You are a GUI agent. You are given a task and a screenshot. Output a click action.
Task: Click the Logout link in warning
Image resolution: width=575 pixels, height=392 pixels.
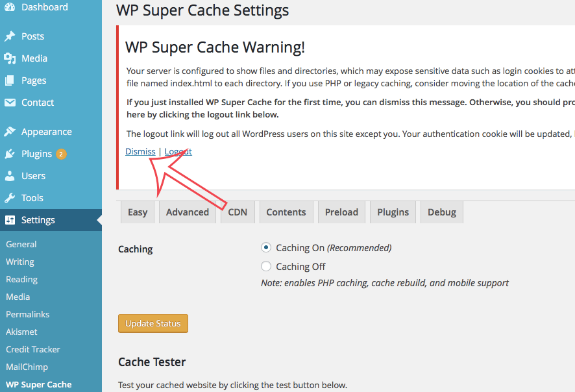click(x=178, y=151)
